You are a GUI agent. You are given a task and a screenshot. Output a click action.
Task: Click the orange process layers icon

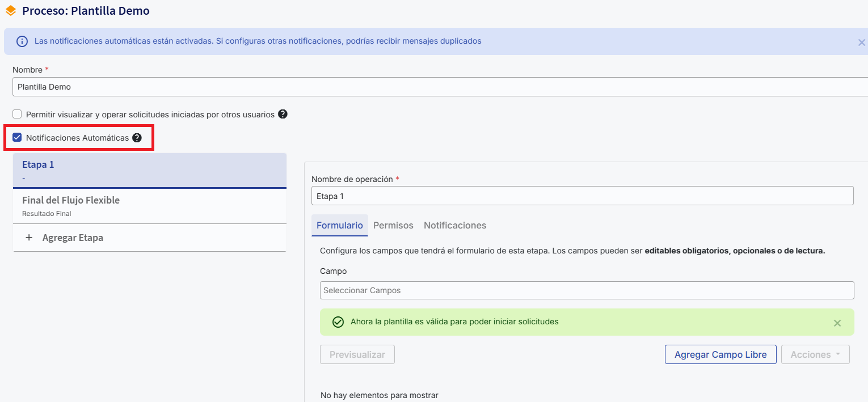point(10,11)
